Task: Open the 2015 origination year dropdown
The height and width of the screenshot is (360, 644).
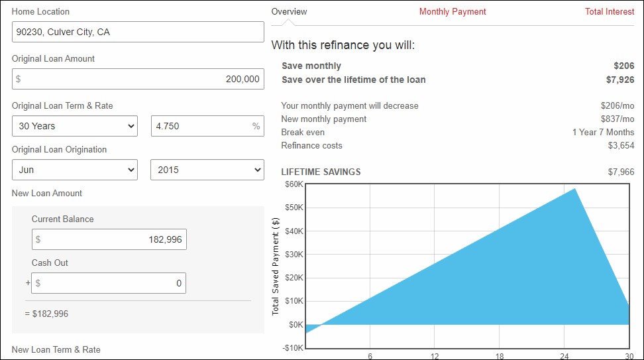Action: (x=207, y=170)
